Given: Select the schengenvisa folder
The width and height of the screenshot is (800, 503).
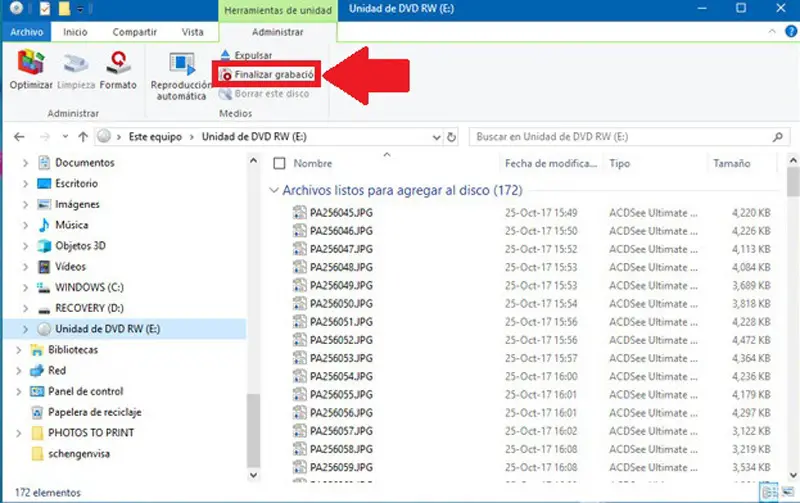Looking at the screenshot, I should [79, 454].
